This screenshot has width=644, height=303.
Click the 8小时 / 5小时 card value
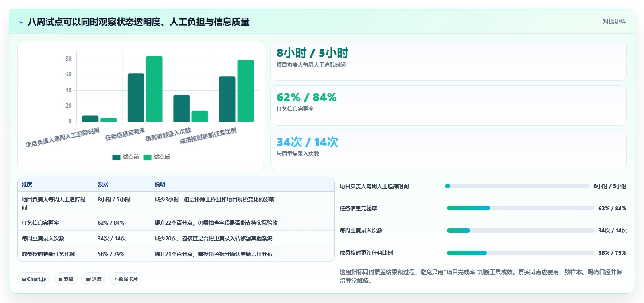pyautogui.click(x=312, y=53)
